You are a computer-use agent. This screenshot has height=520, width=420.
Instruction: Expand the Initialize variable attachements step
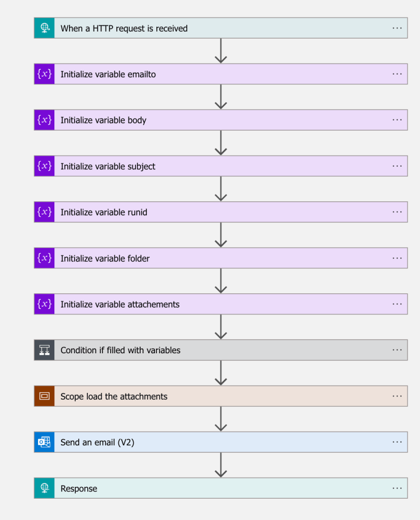point(221,304)
